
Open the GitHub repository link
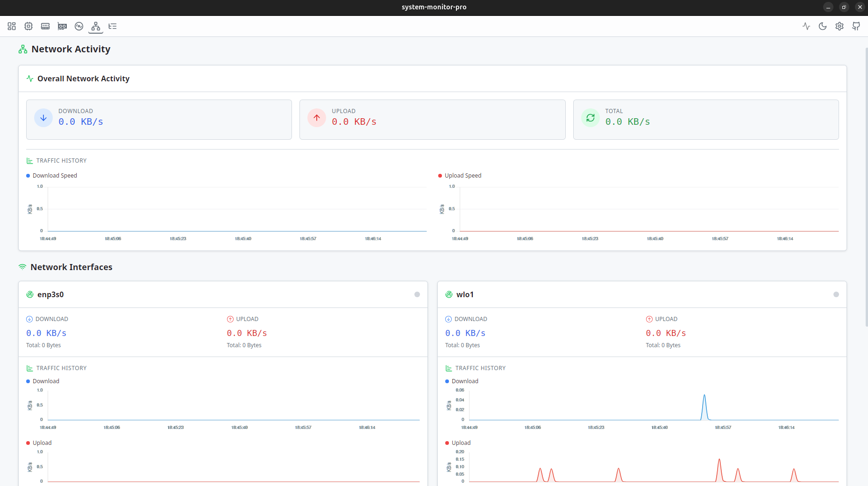pos(856,27)
